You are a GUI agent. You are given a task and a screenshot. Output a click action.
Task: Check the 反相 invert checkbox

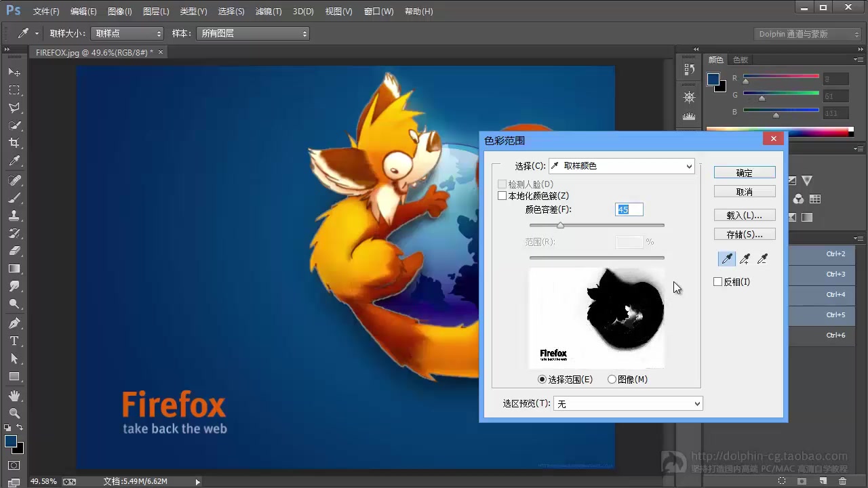718,282
